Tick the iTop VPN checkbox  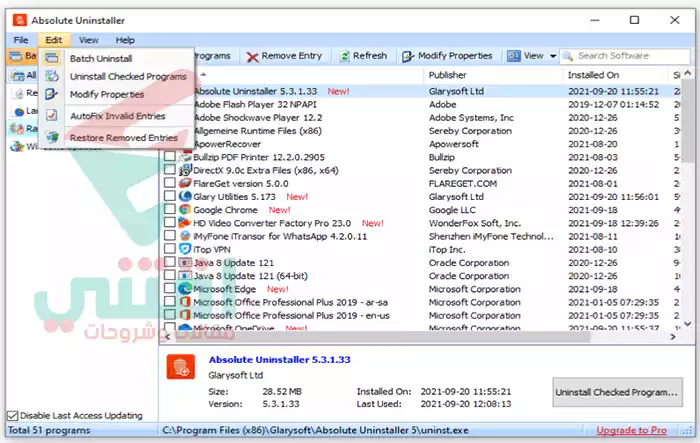click(170, 249)
